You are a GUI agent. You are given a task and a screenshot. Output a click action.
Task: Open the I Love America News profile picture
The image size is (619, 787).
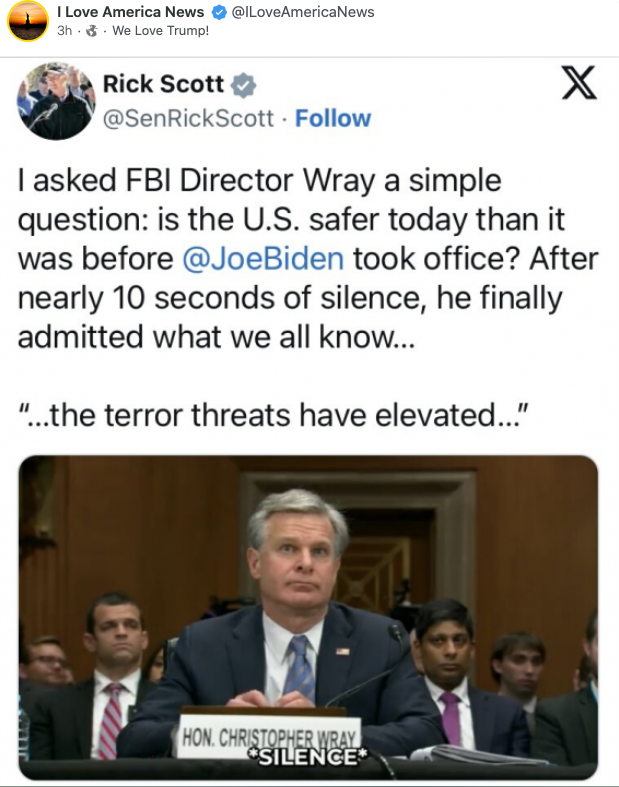pos(28,20)
